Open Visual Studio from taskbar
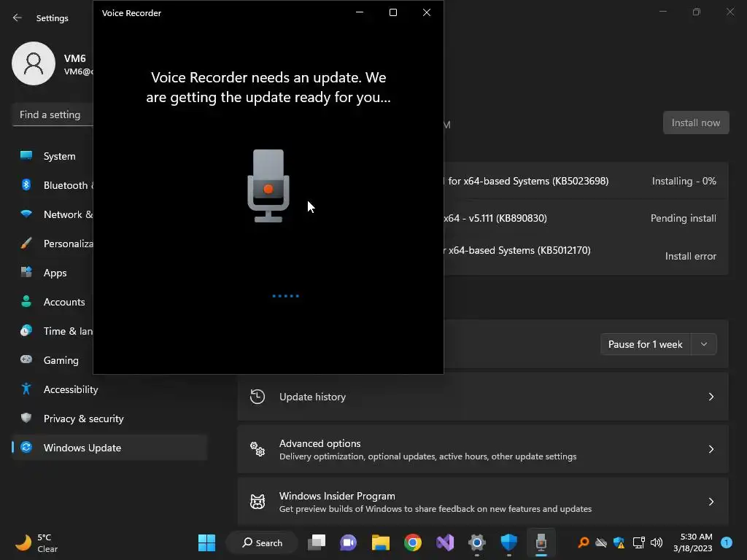747x560 pixels. pos(445,542)
